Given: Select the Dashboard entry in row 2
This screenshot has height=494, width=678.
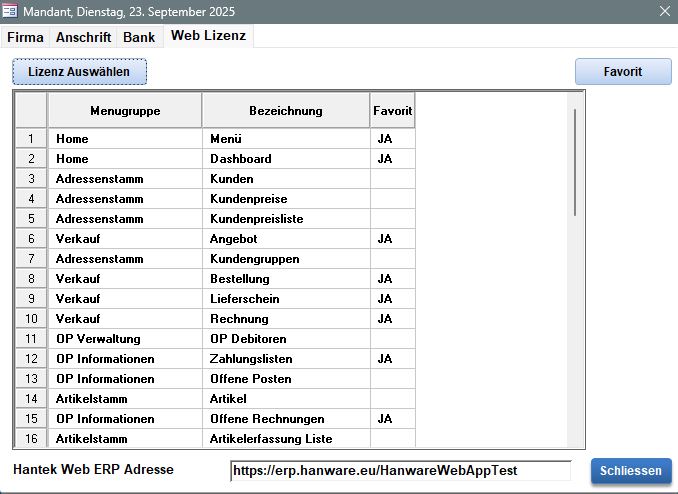Looking at the screenshot, I should 286,159.
